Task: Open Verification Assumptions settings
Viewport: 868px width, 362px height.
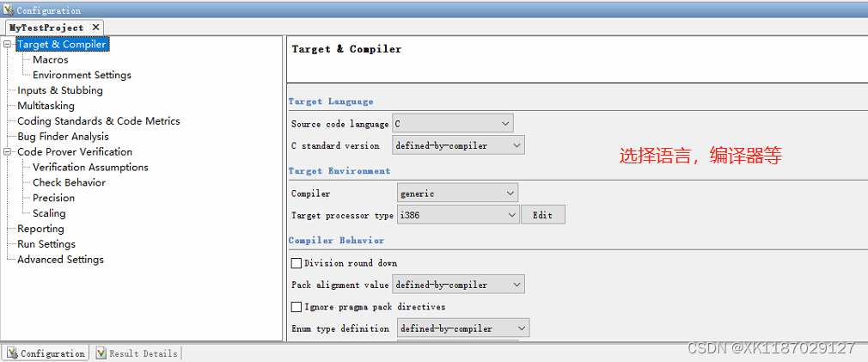Action: (90, 167)
